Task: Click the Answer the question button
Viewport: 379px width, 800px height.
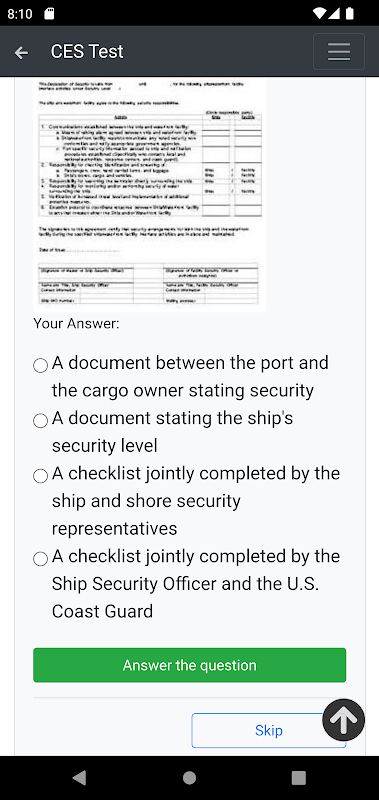Action: [190, 665]
